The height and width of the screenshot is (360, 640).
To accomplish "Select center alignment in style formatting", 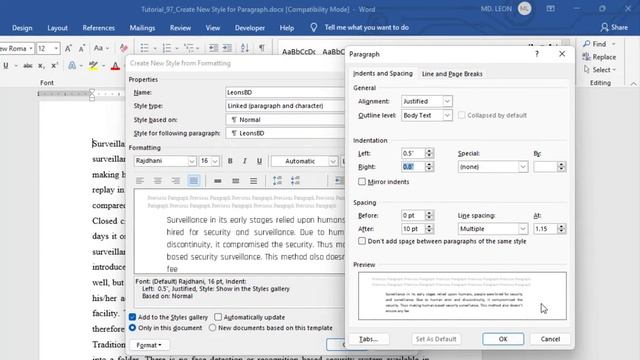I will (158, 181).
